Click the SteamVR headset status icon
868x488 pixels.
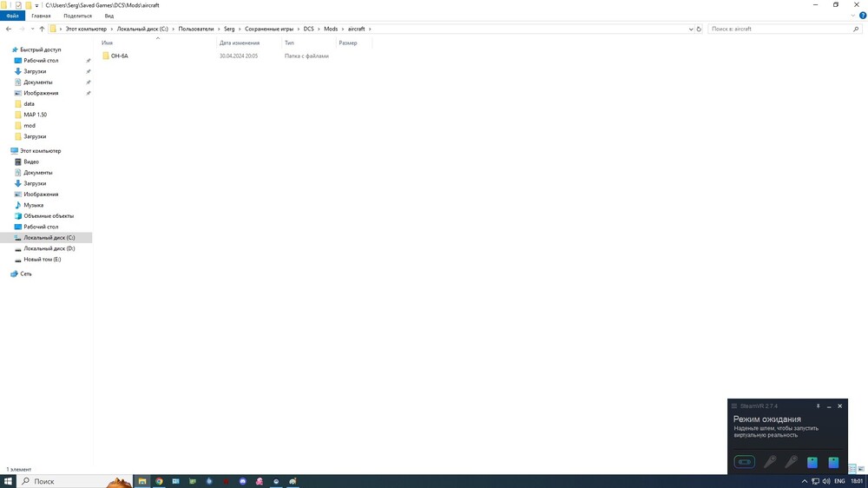pyautogui.click(x=745, y=461)
